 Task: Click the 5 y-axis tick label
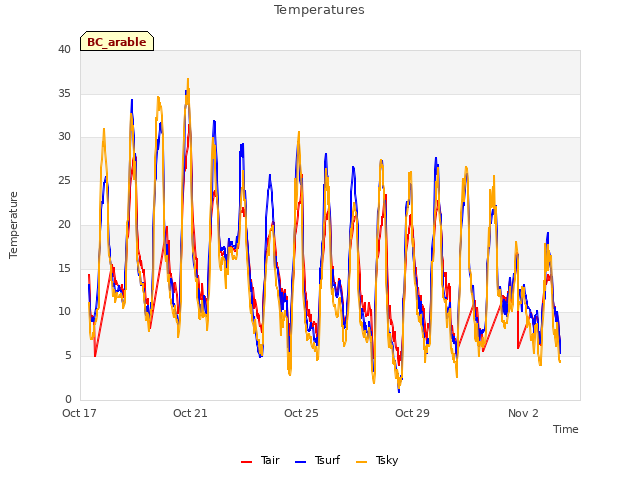click(68, 356)
